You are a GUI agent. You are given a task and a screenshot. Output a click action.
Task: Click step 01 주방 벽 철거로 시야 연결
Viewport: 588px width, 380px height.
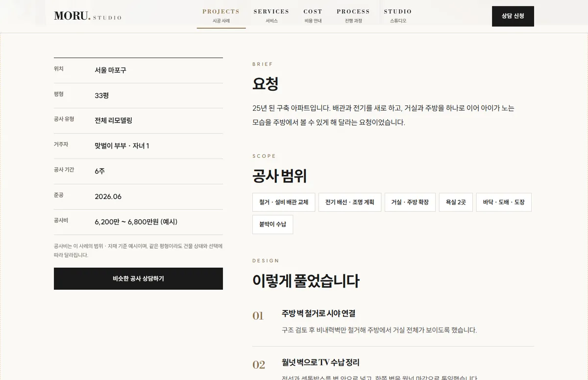(318, 313)
